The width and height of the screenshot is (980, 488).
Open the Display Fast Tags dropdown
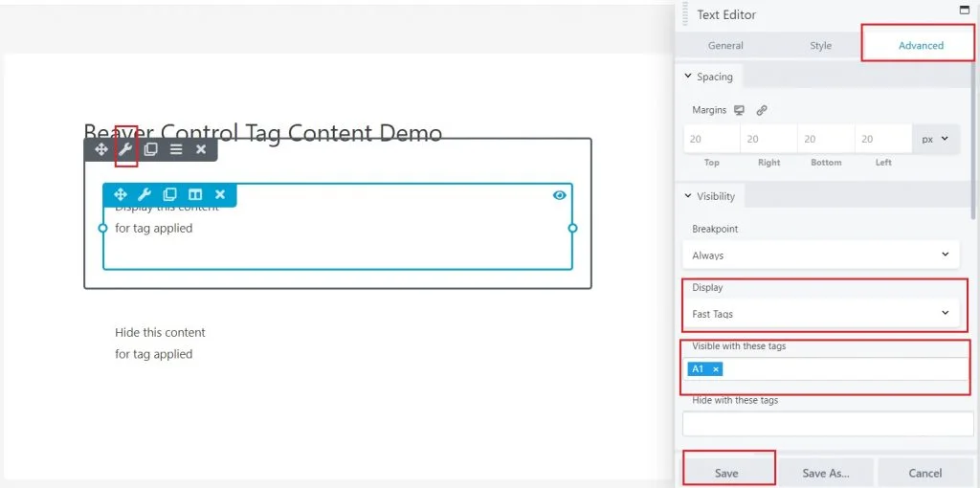pos(820,314)
